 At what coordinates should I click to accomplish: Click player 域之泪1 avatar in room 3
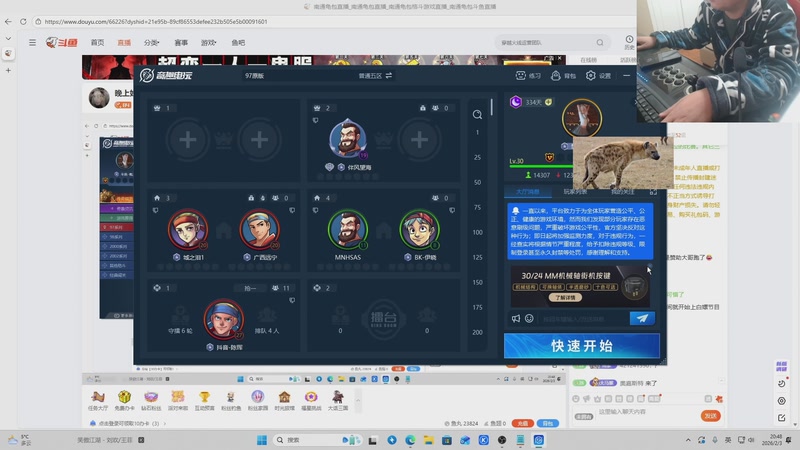[188, 229]
